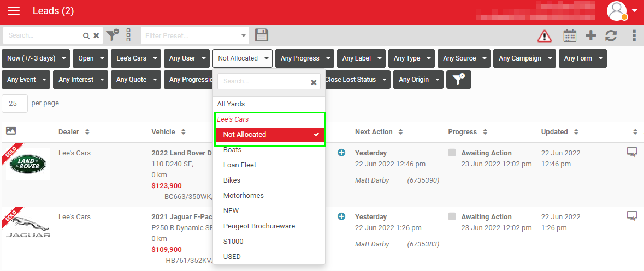This screenshot has height=271, width=644.
Task: Select the Bikes yard option
Action: point(269,180)
